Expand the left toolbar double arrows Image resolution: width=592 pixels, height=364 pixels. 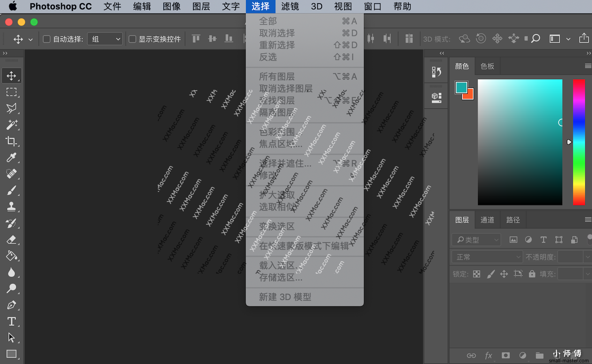(5, 53)
